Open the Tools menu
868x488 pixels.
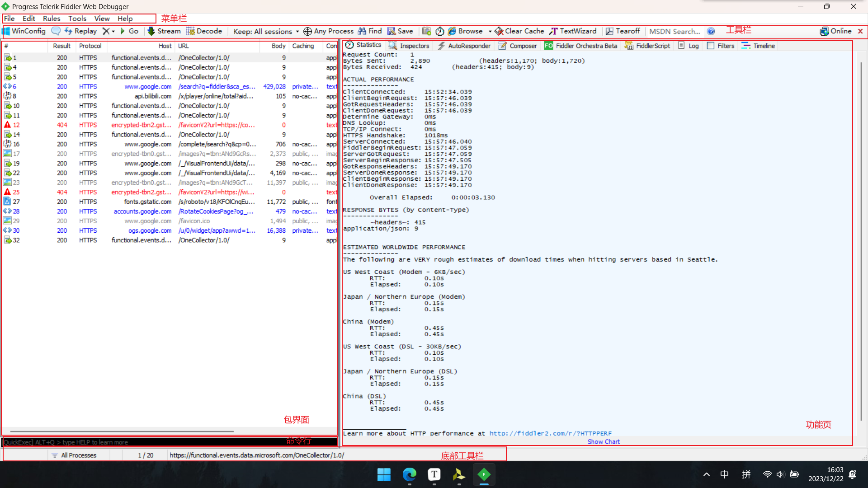tap(77, 19)
